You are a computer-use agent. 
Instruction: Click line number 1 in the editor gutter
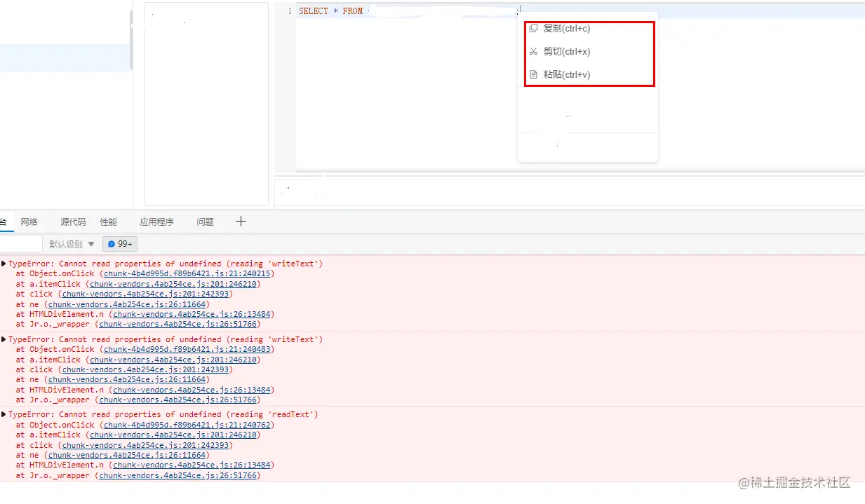point(290,11)
